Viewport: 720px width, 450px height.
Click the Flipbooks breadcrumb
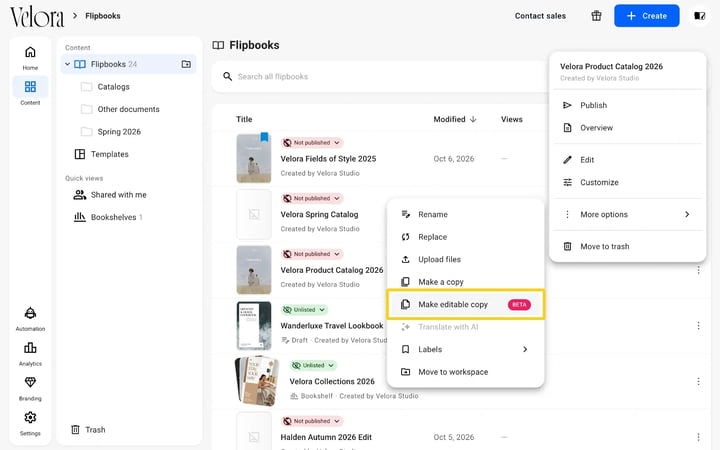point(103,16)
